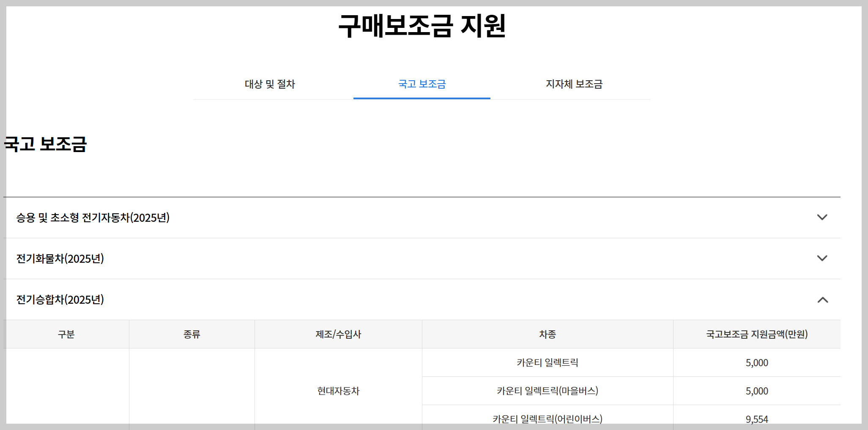Click the 전기승합차(2025년) accordion title
The image size is (868, 430).
point(60,299)
